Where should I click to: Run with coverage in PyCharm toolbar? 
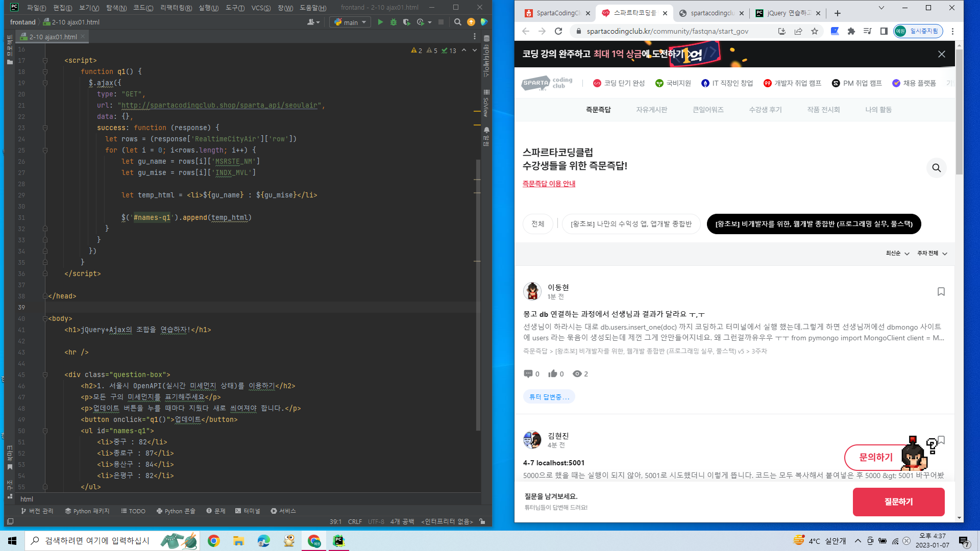pos(407,22)
